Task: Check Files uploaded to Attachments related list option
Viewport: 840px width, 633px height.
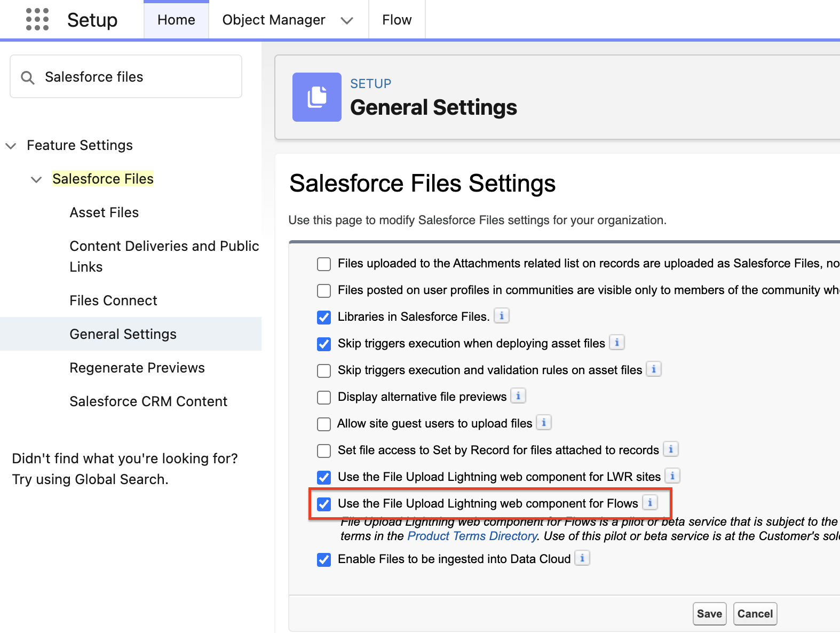Action: (324, 264)
